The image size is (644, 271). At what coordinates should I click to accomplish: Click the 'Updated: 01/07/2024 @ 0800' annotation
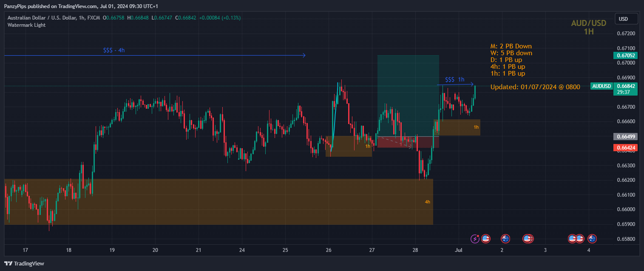coord(535,87)
